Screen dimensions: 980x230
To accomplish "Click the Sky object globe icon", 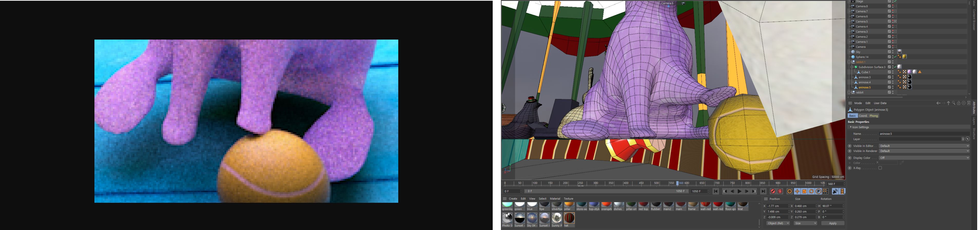I will 853,52.
